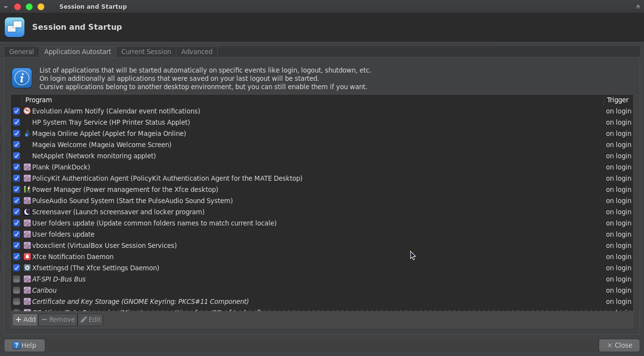Click the Certificate and Key Storage icon
Image resolution: width=644 pixels, height=356 pixels.
tap(27, 301)
